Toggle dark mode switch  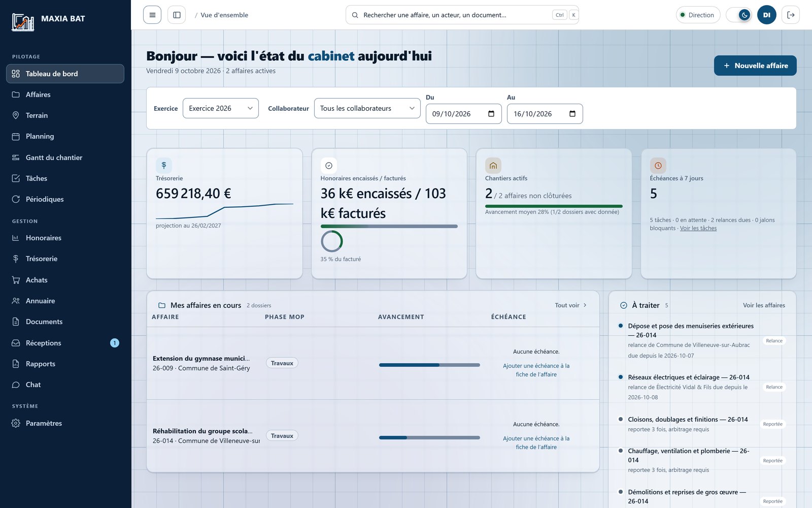pos(739,15)
